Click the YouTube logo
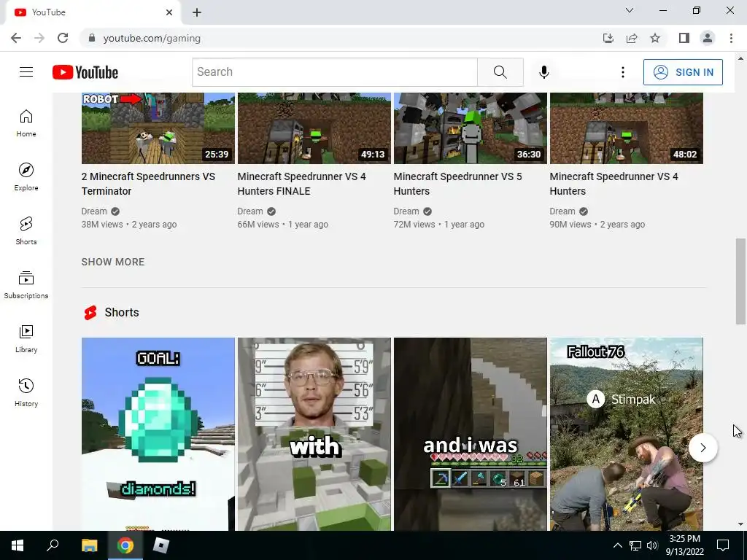 click(85, 72)
